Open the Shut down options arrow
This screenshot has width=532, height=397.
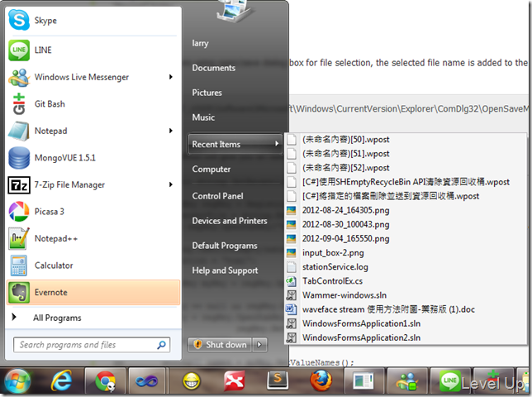click(x=259, y=345)
